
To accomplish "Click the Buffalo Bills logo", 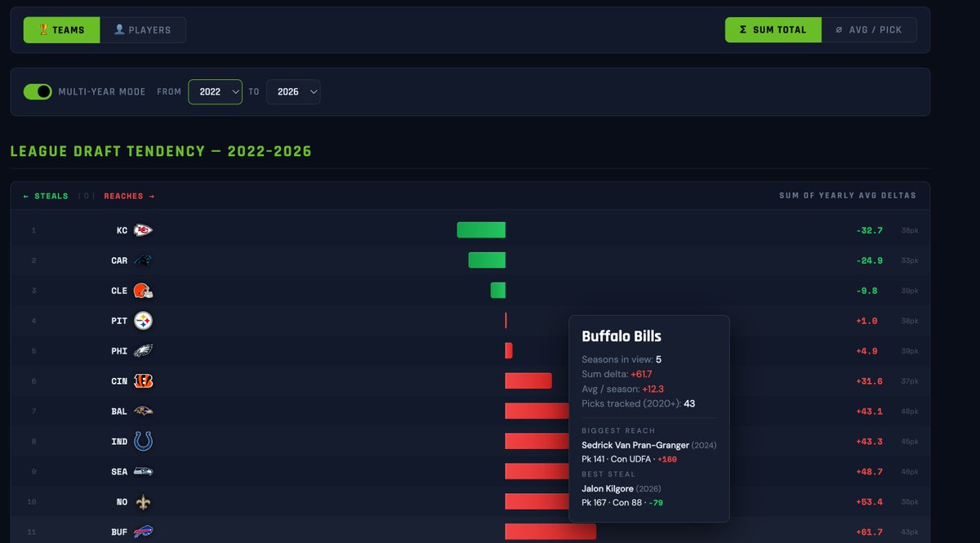I will coord(143,532).
